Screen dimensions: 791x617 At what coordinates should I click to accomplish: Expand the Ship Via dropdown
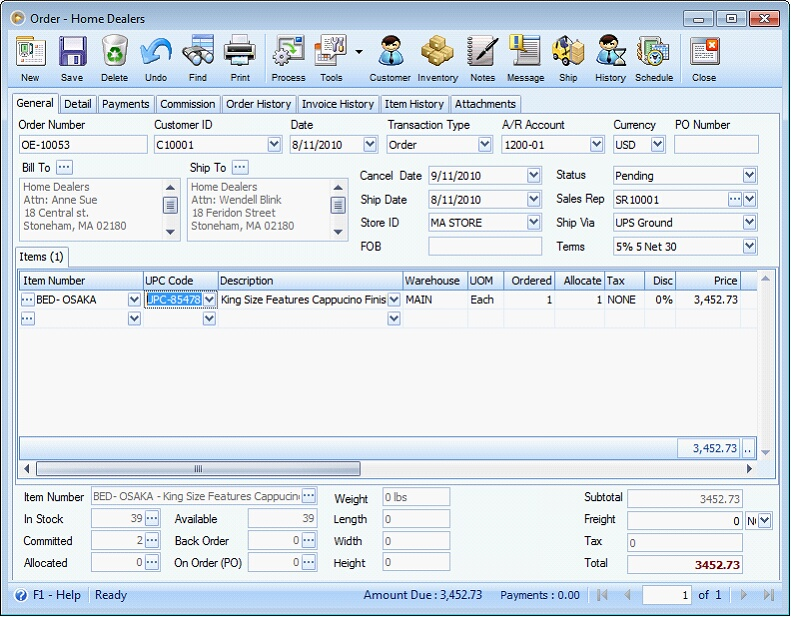[x=750, y=222]
